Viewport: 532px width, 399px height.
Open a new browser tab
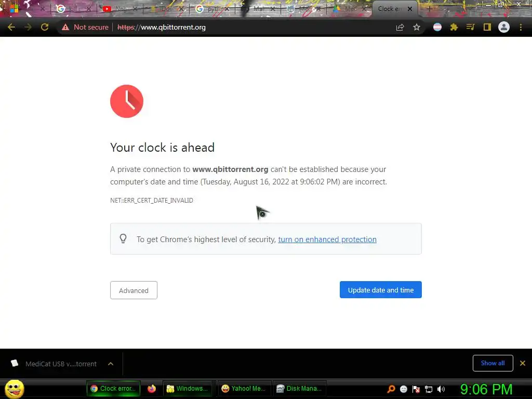pyautogui.click(x=429, y=9)
